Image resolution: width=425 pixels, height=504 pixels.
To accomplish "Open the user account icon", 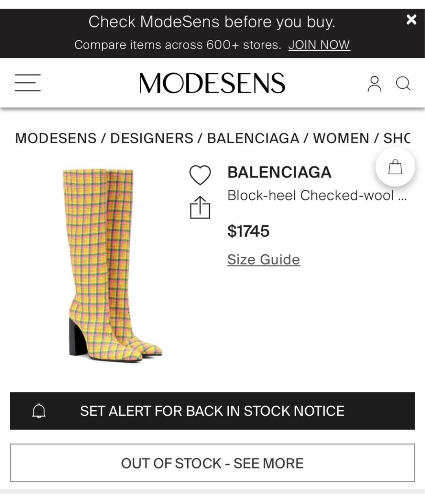I will click(374, 84).
